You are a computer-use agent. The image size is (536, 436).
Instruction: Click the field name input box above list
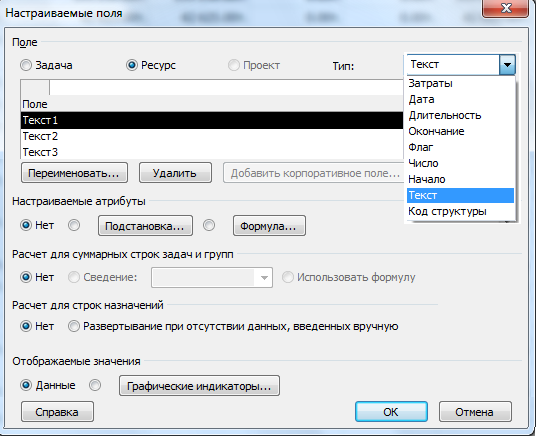click(x=226, y=88)
